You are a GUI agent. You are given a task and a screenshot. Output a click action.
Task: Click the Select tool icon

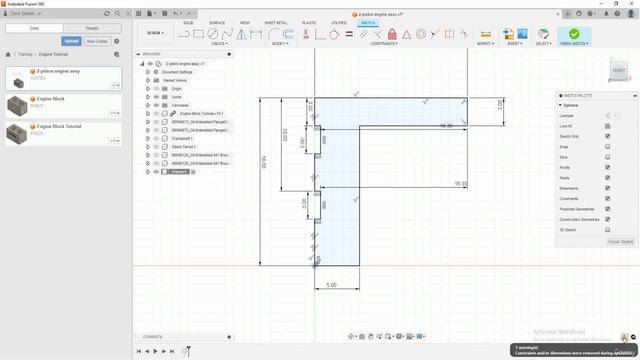[x=543, y=34]
